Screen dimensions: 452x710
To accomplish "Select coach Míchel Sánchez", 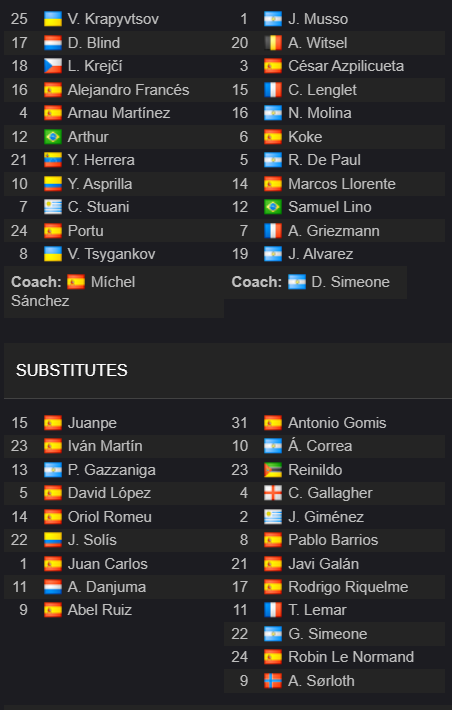I will click(73, 291).
